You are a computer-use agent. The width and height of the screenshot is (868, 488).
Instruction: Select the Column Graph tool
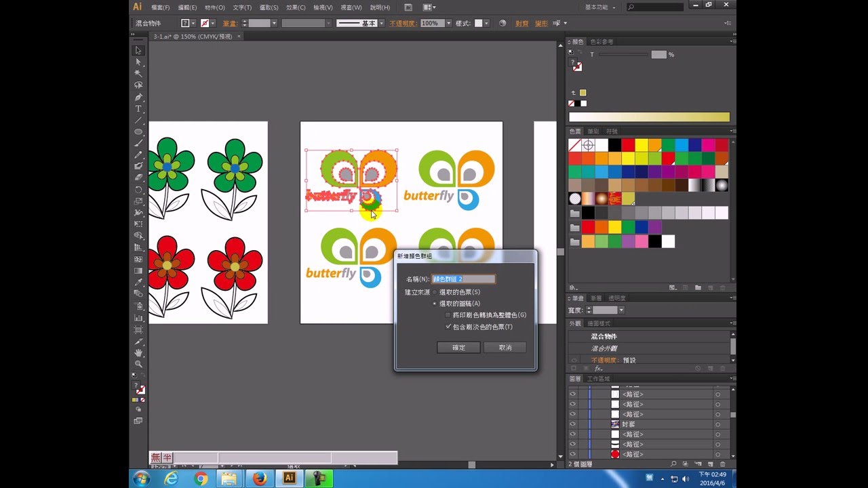tap(138, 317)
